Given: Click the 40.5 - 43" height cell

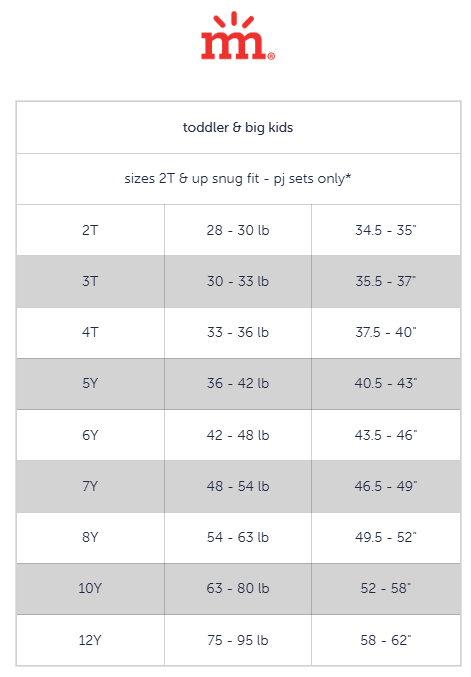Looking at the screenshot, I should click(386, 383).
